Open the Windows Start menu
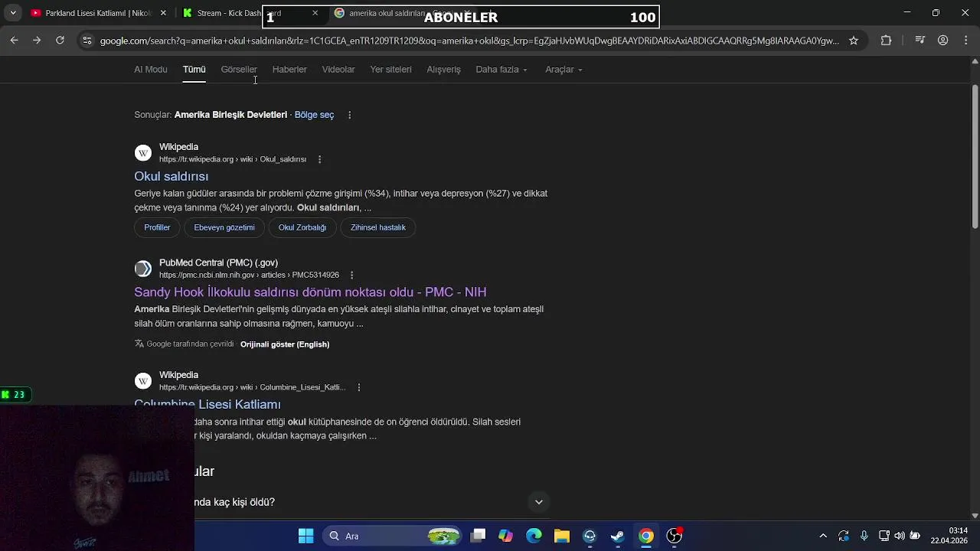The height and width of the screenshot is (551, 980). coord(305,536)
